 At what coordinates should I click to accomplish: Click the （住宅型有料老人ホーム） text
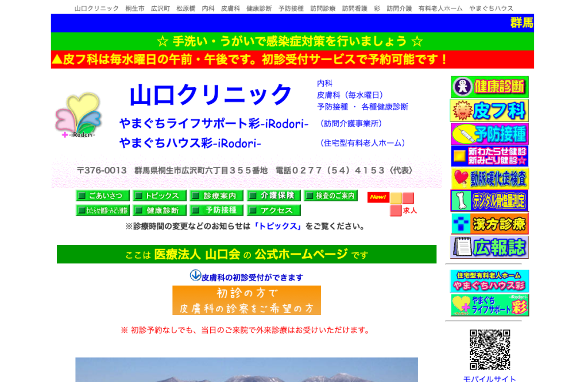point(362,143)
